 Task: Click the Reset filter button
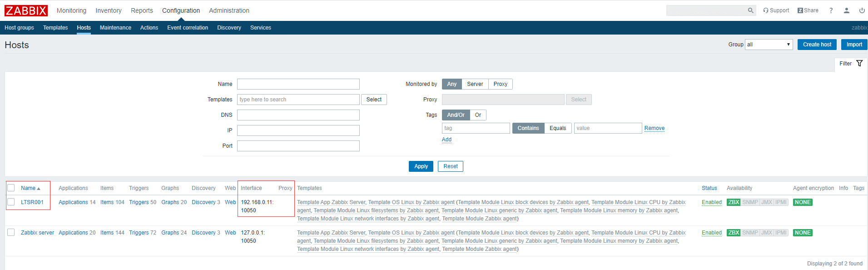point(451,166)
